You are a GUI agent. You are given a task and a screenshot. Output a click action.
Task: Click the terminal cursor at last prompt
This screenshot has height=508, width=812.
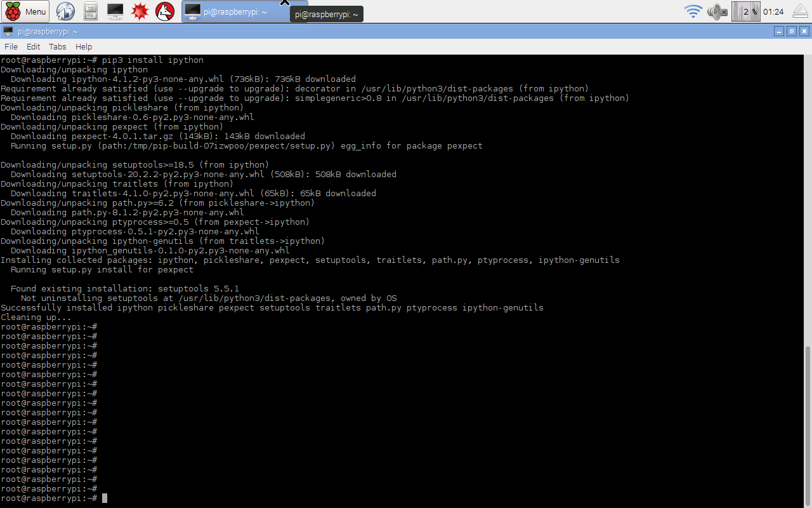point(105,498)
